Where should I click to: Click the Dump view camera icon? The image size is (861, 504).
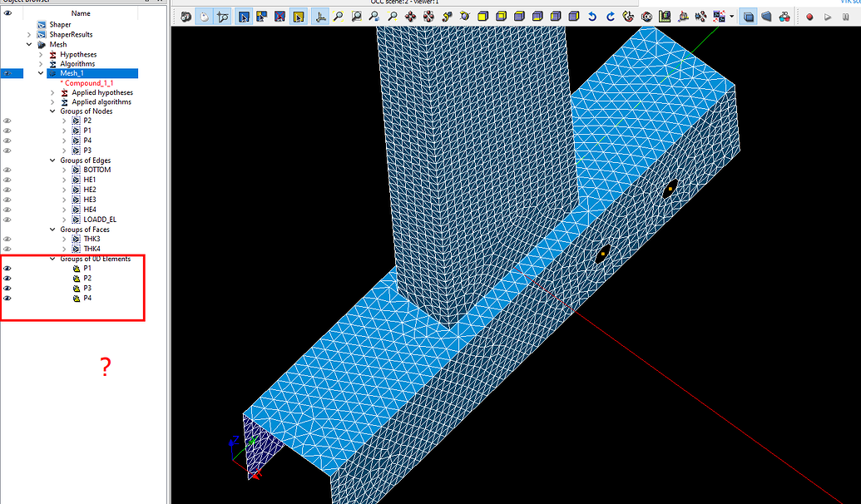186,17
